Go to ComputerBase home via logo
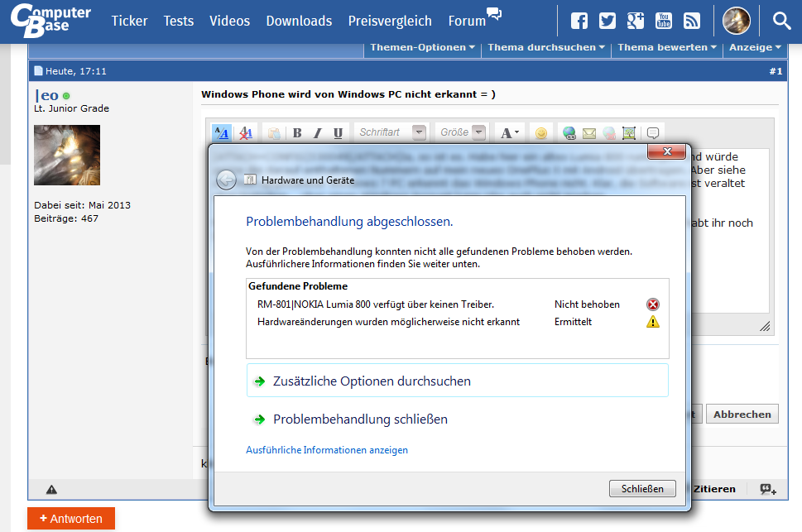Image resolution: width=802 pixels, height=532 pixels. pyautogui.click(x=50, y=21)
